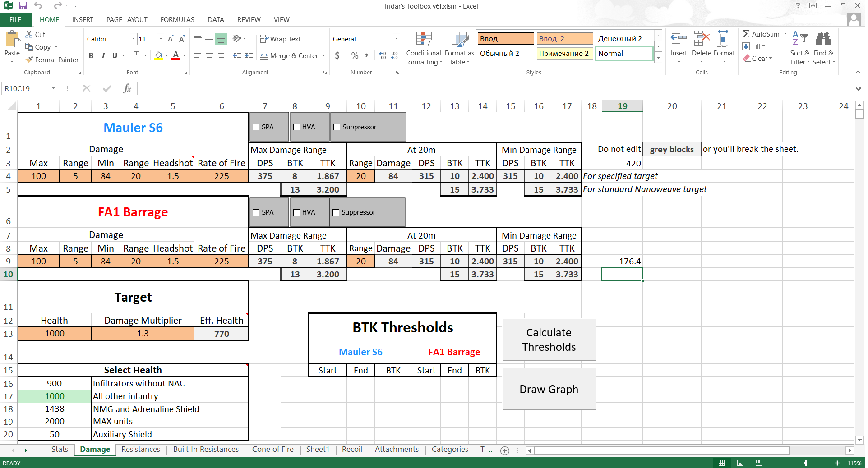Tick the SPA checkbox for Mauler S6
Viewport: 868px width, 468px height.
(256, 127)
